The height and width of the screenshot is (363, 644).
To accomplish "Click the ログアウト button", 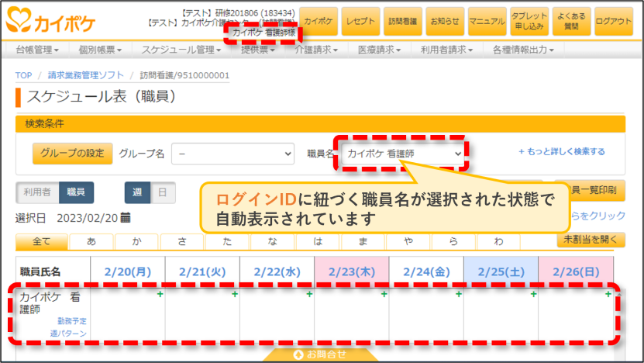I will [614, 21].
